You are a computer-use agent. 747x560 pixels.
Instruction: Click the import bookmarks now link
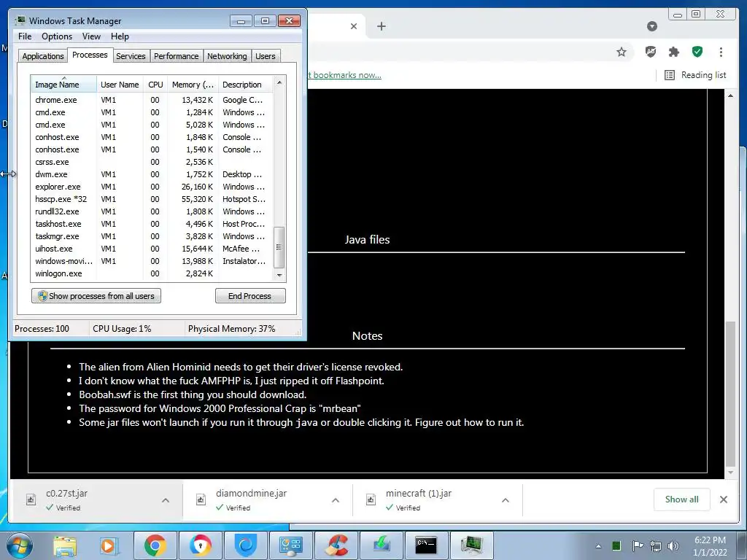click(x=344, y=75)
